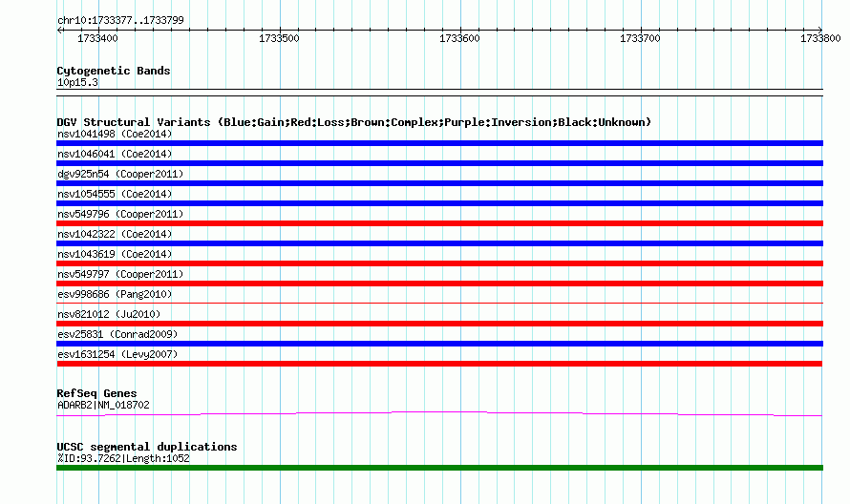The height and width of the screenshot is (504, 850).
Task: Click the Cytogenetic Bands track title
Action: [x=114, y=71]
